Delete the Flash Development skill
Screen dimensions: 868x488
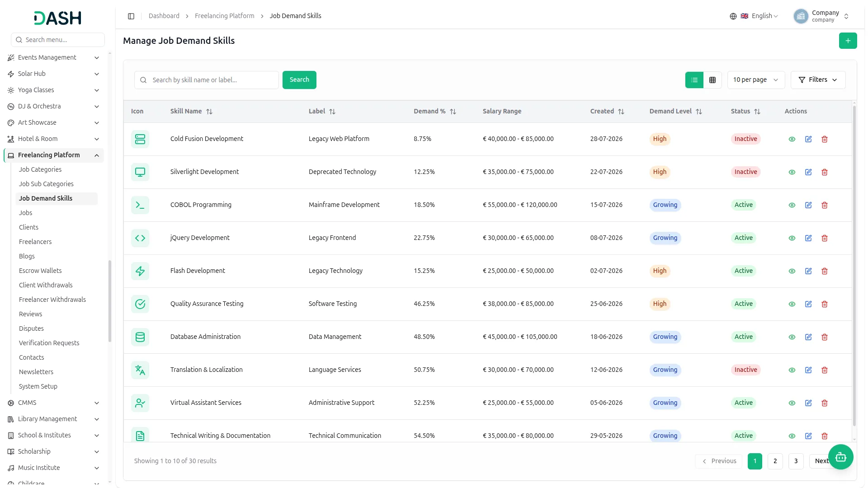[825, 271]
